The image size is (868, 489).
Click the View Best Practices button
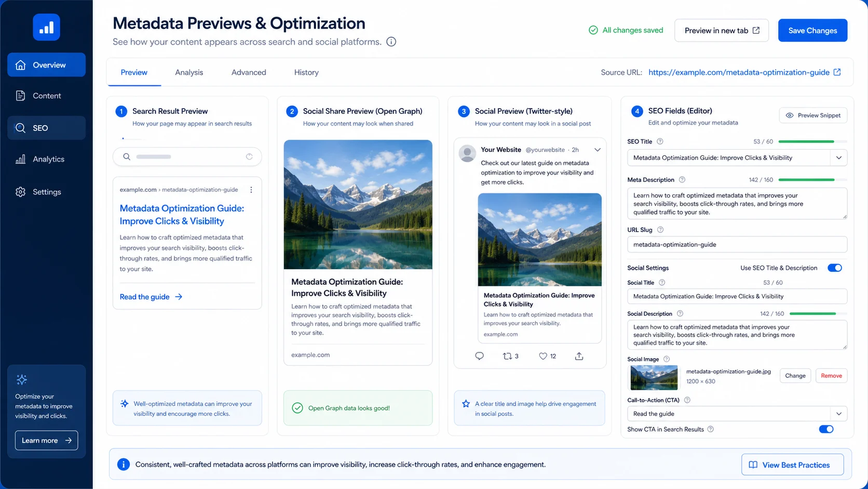[792, 465]
